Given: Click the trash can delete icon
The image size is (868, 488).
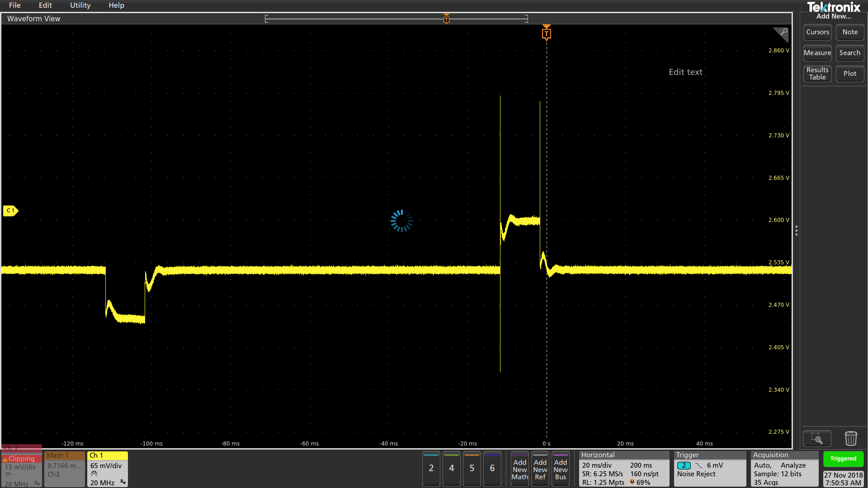Looking at the screenshot, I should 850,438.
